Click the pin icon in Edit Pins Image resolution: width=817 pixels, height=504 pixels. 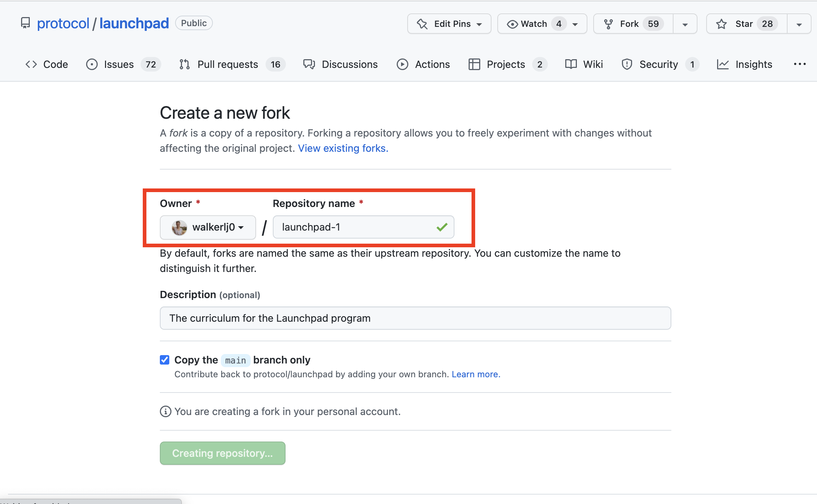click(422, 24)
